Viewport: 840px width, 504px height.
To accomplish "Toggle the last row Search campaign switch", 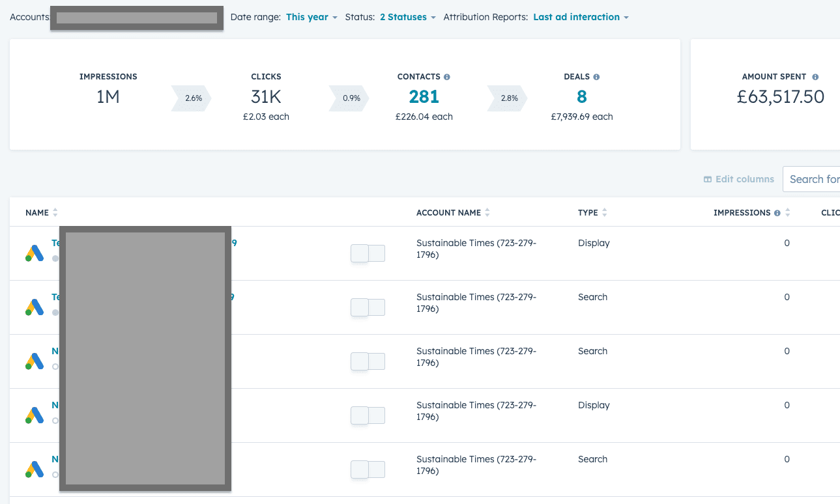I will [x=368, y=469].
